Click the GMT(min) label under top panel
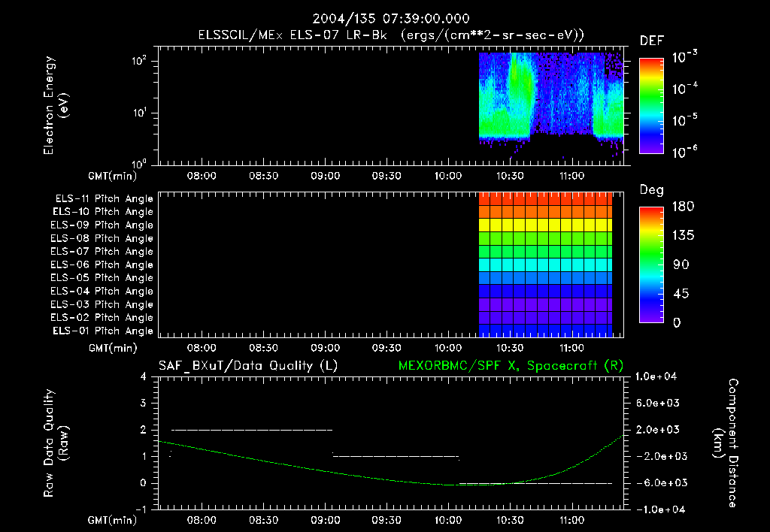This screenshot has width=770, height=532. pos(113,176)
